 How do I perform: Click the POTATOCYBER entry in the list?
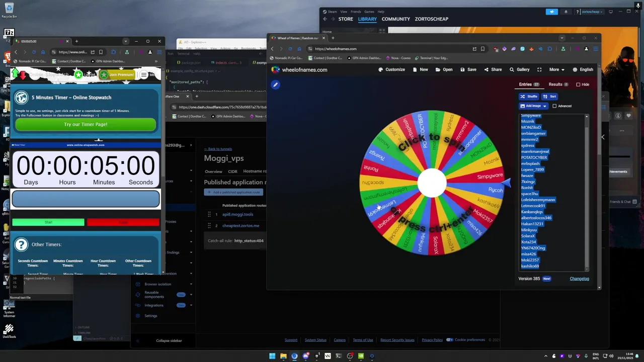coord(534,157)
